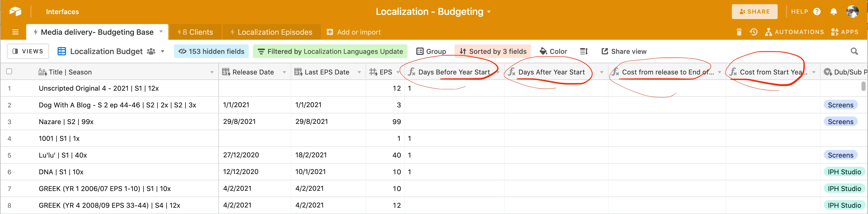The height and width of the screenshot is (214, 868).
Task: Open the Cost from Start Year column dropdown arrow
Action: click(814, 72)
